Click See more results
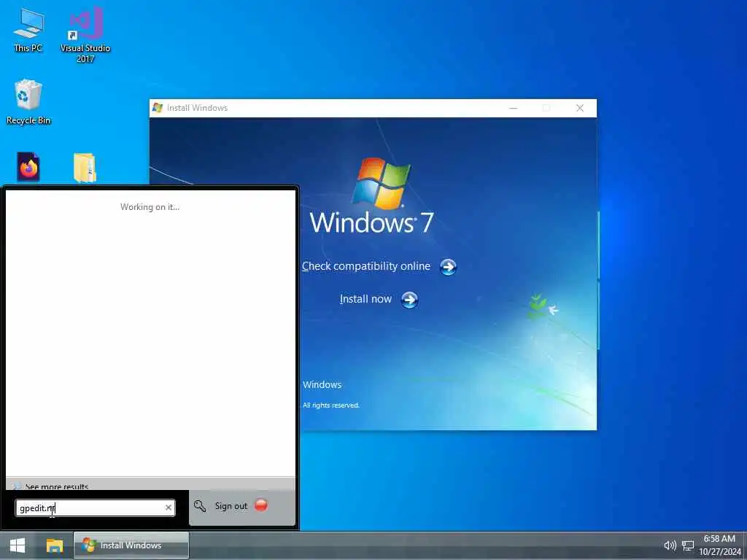 pos(56,486)
